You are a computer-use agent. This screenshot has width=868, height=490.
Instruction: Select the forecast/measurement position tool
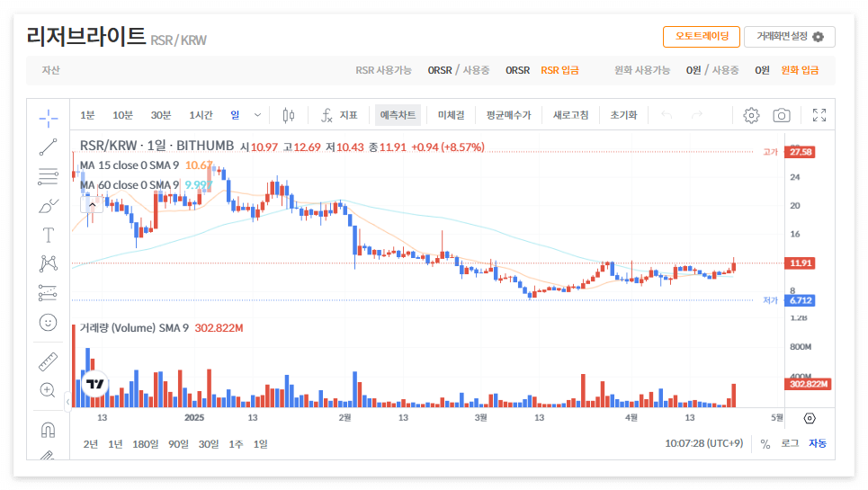pyautogui.click(x=49, y=293)
